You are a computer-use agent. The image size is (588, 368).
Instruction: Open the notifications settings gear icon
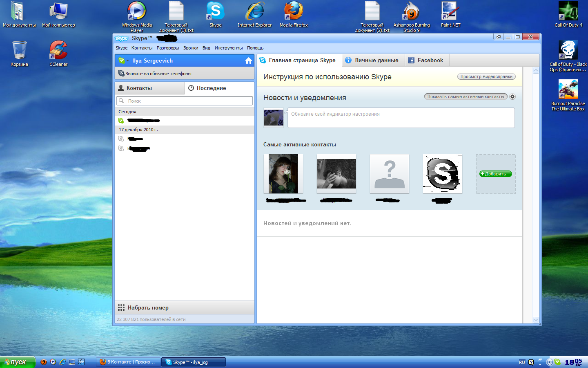(x=512, y=97)
